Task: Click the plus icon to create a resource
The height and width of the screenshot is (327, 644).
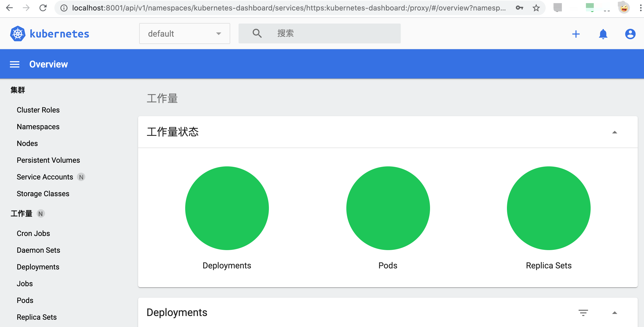Action: [576, 34]
